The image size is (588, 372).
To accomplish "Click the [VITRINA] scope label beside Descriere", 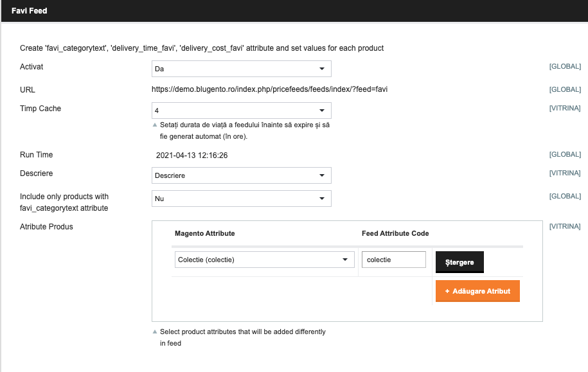I will click(x=565, y=173).
